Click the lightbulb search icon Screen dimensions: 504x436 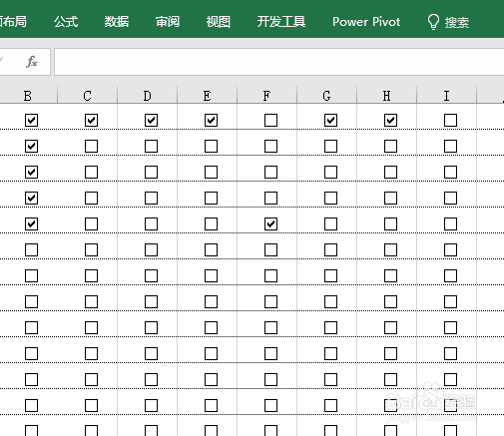click(433, 22)
